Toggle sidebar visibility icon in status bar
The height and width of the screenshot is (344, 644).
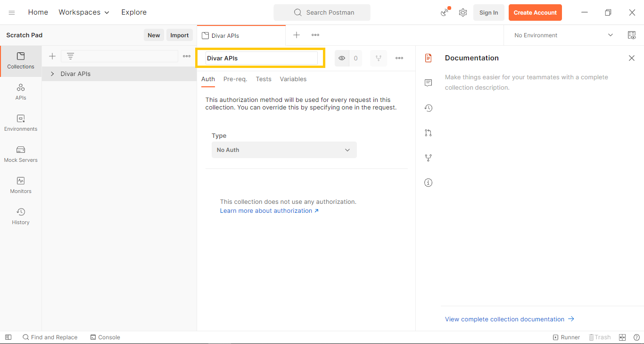pos(8,337)
